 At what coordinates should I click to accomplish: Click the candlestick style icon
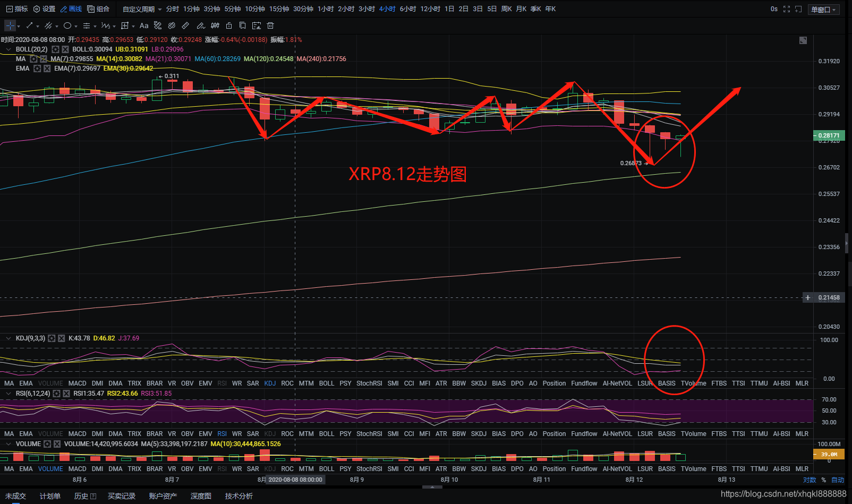coord(215,25)
